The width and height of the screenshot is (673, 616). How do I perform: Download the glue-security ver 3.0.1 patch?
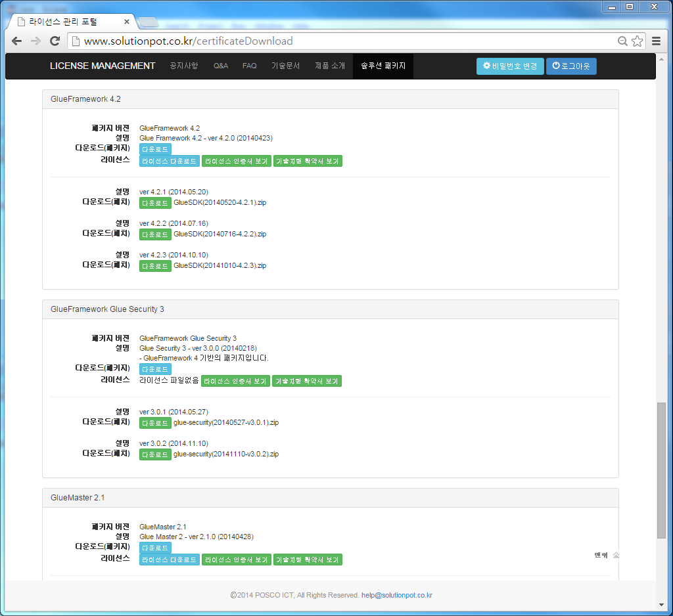155,423
